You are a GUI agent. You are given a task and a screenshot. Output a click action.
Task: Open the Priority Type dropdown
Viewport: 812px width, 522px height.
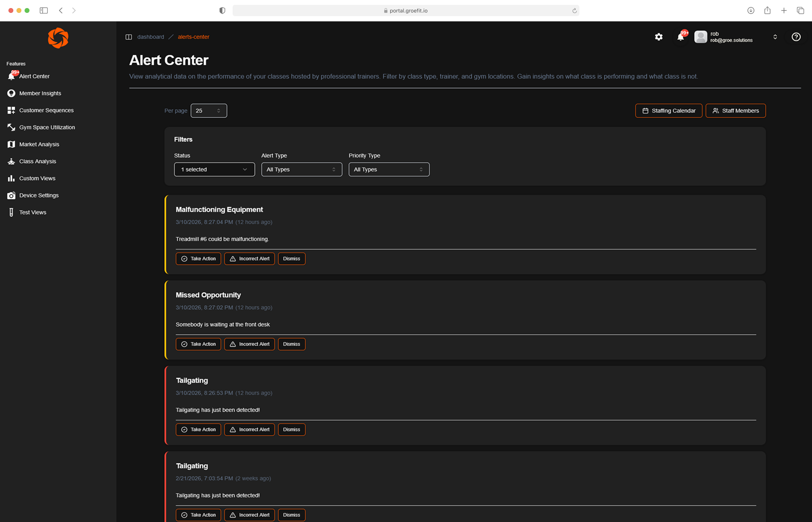click(389, 169)
